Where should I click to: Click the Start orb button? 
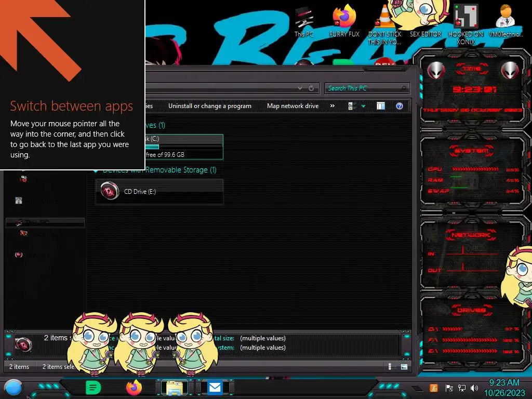coord(14,388)
